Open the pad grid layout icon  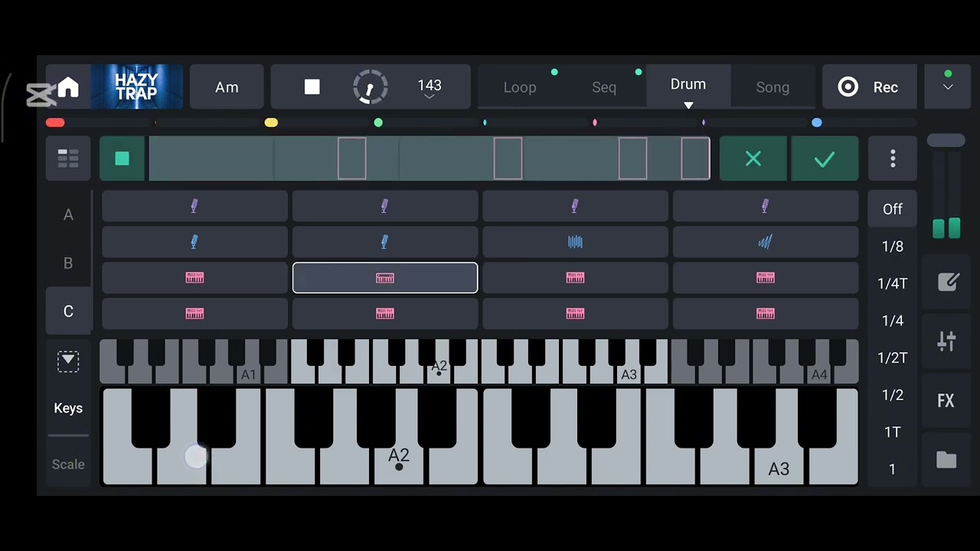coord(68,158)
